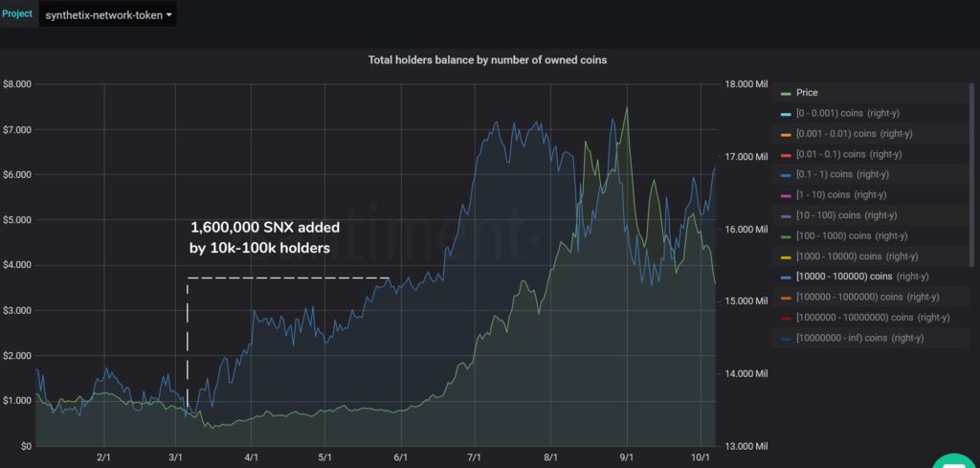The image size is (980, 468).
Task: Click the green Price color swatch
Action: (x=787, y=93)
